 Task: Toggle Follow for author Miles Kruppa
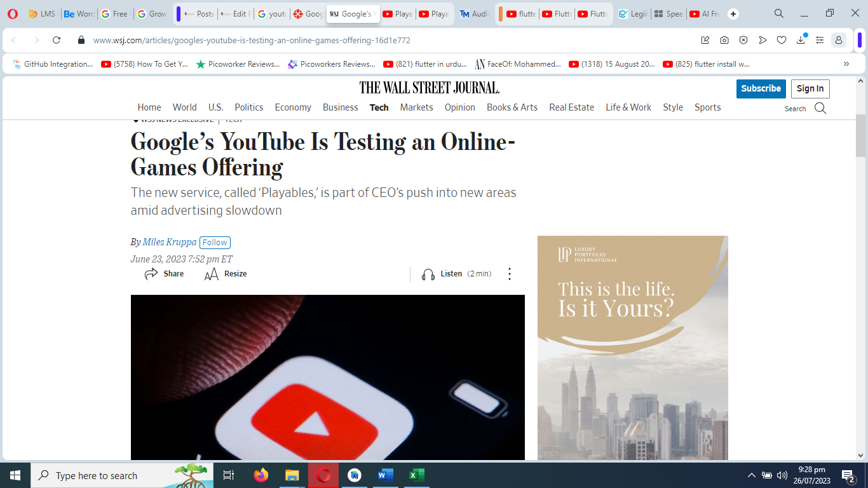click(x=215, y=243)
